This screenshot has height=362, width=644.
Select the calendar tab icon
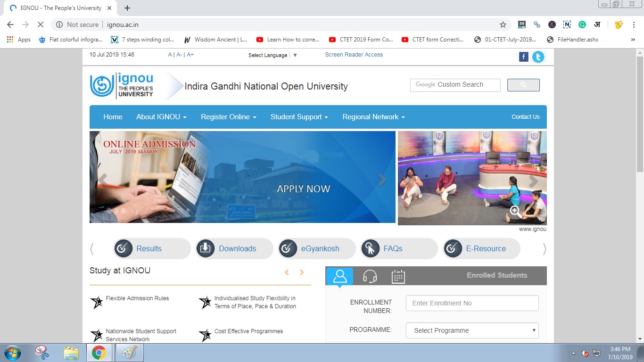(x=398, y=276)
